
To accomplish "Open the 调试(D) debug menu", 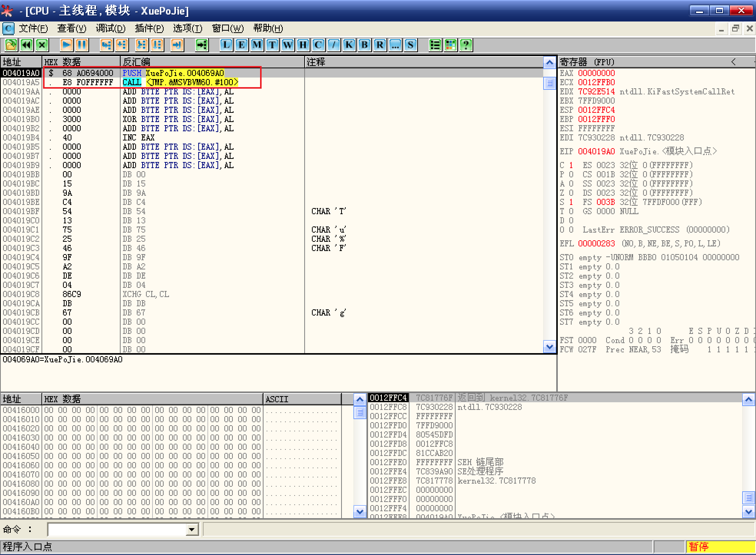I will [x=111, y=28].
